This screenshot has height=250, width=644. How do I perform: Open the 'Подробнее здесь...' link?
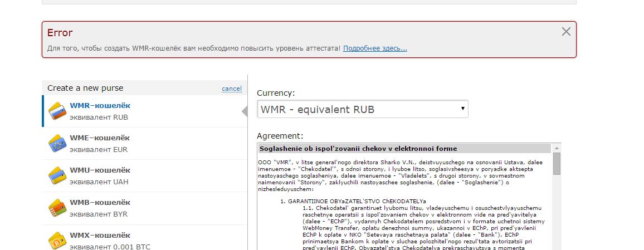pyautogui.click(x=375, y=48)
